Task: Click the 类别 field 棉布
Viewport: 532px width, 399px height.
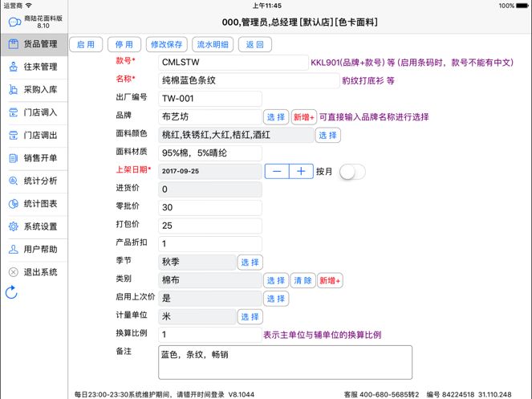Action: pyautogui.click(x=210, y=280)
